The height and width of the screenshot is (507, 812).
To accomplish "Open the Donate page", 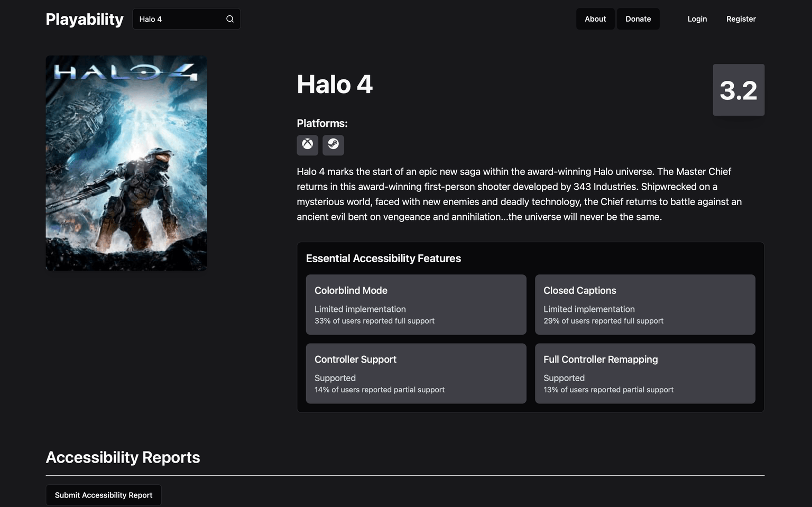I will click(638, 19).
